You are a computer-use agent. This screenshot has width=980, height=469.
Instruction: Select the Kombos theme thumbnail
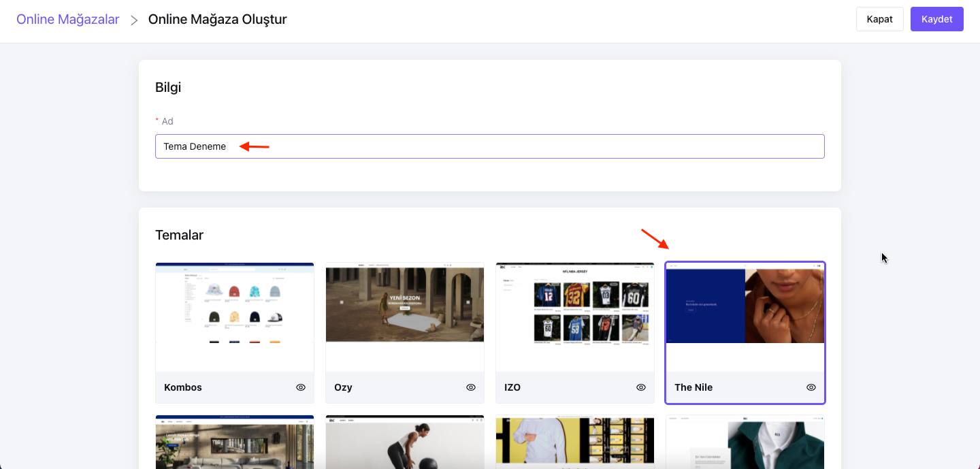click(x=235, y=317)
